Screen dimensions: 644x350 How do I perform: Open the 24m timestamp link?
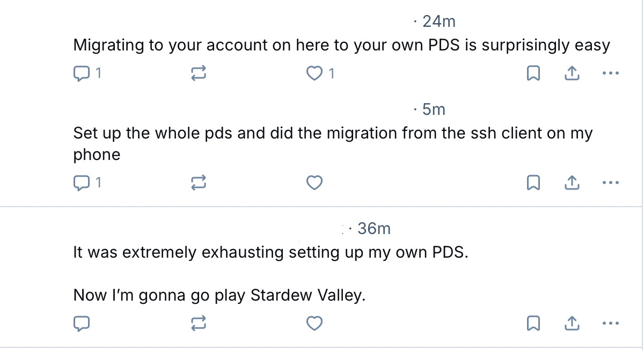pos(438,21)
